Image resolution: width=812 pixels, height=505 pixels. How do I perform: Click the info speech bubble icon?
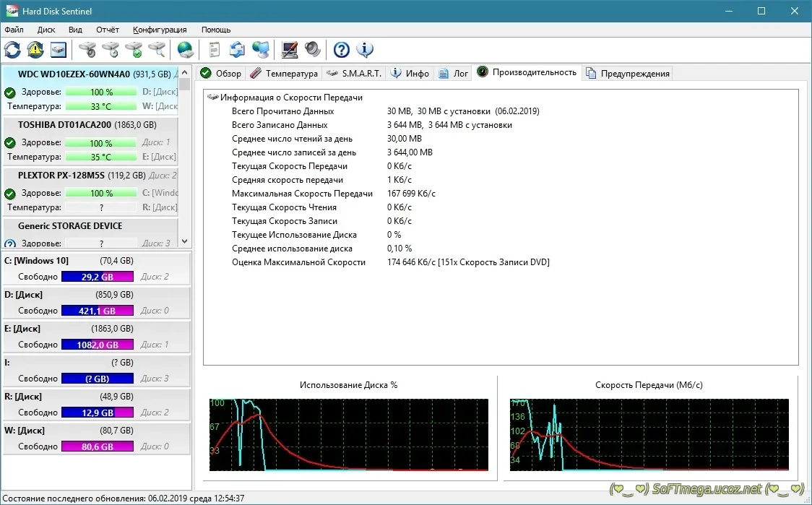tap(365, 50)
